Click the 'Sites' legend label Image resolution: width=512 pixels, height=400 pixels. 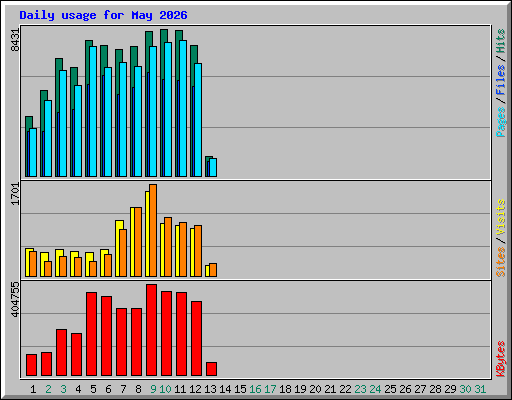[501, 262]
